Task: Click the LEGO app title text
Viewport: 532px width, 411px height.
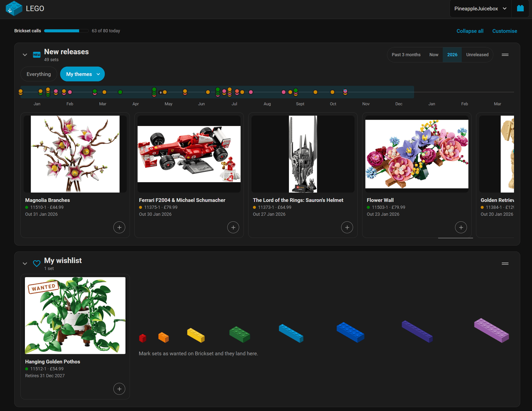Action: (35, 9)
